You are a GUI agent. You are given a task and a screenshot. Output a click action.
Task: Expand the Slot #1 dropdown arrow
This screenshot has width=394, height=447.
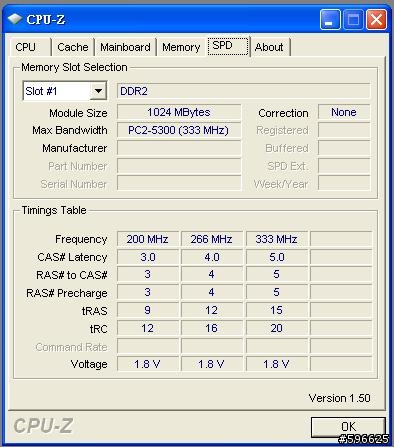[98, 91]
